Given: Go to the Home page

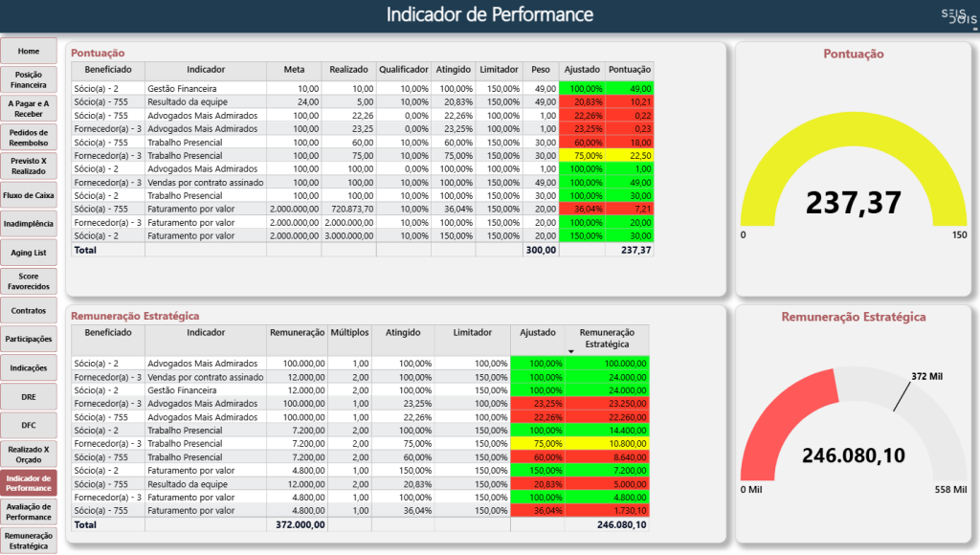Looking at the screenshot, I should [x=29, y=51].
